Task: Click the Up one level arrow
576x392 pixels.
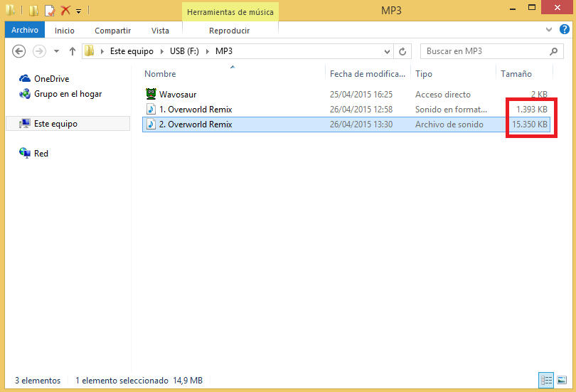Action: pyautogui.click(x=73, y=51)
